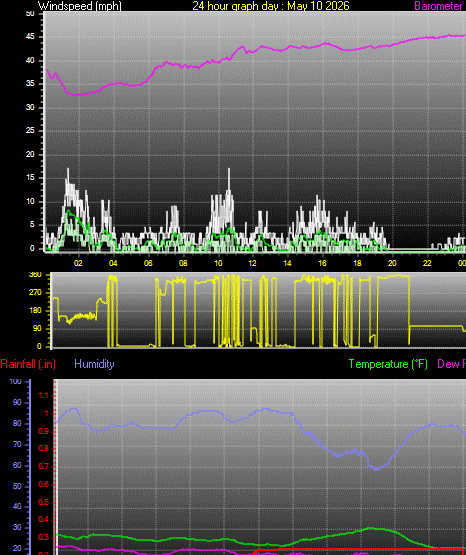Pick the 30 tick on windspeed axis
Image resolution: width=466 pixels, height=555 pixels.
tap(30, 107)
